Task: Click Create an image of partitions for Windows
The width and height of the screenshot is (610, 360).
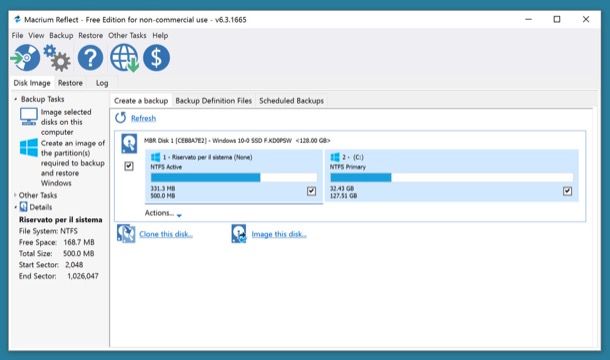Action: (x=73, y=163)
